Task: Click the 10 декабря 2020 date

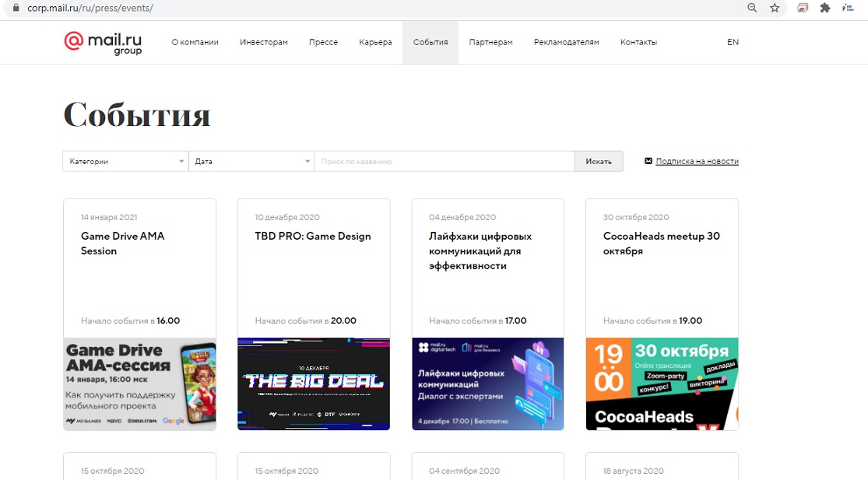Action: click(x=287, y=217)
